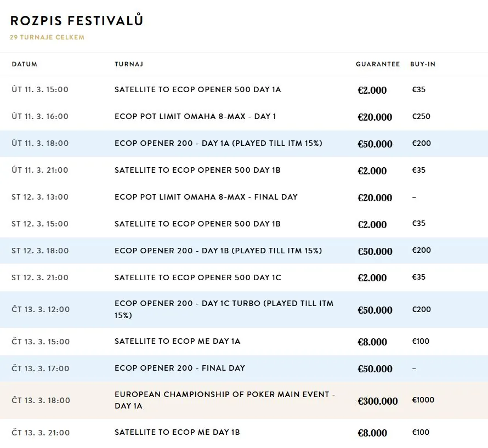The height and width of the screenshot is (448, 488).
Task: Open ECOP Opener 200 Final Day entry
Action: tap(244, 368)
